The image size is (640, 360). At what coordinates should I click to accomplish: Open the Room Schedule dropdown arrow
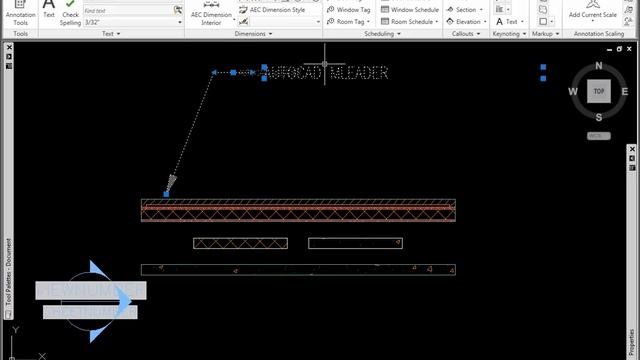[x=437, y=22]
